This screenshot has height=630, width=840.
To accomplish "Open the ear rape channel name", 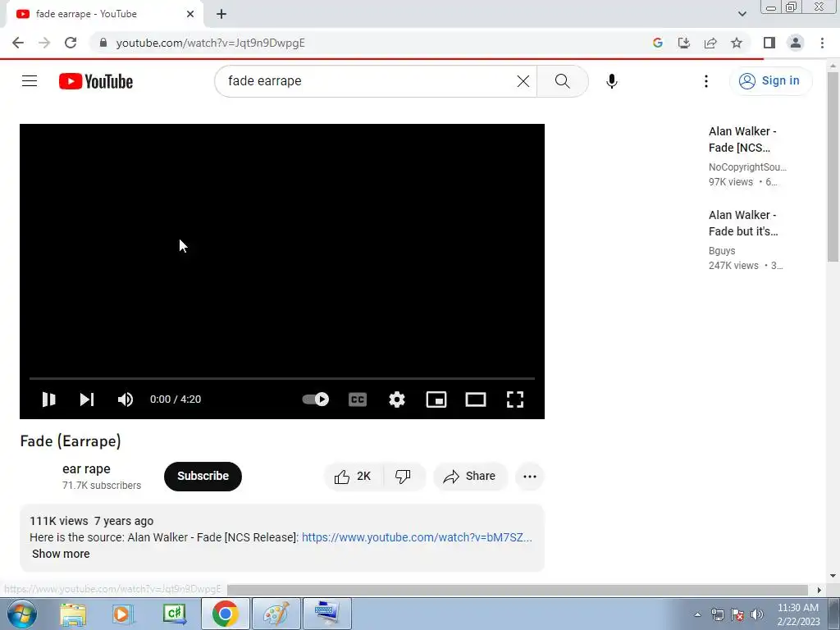I will [x=86, y=468].
